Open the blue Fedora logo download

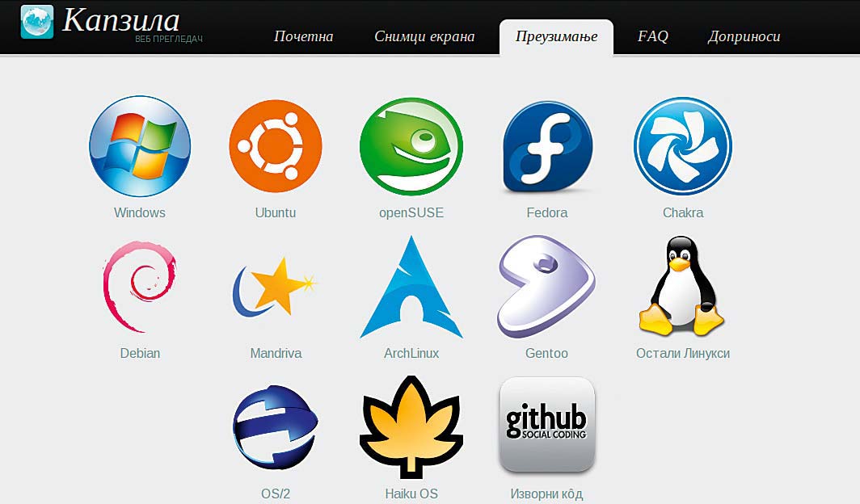(x=547, y=147)
